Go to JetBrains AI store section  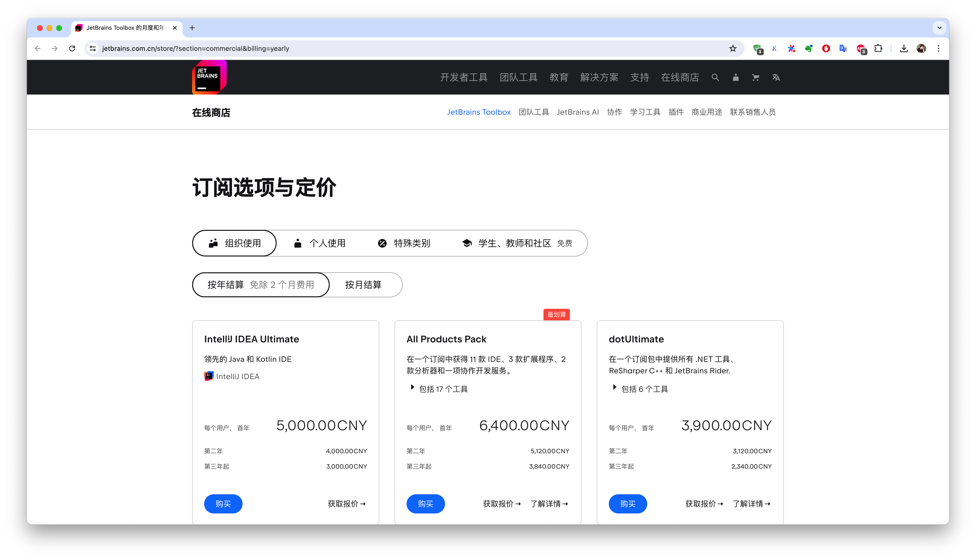[577, 112]
